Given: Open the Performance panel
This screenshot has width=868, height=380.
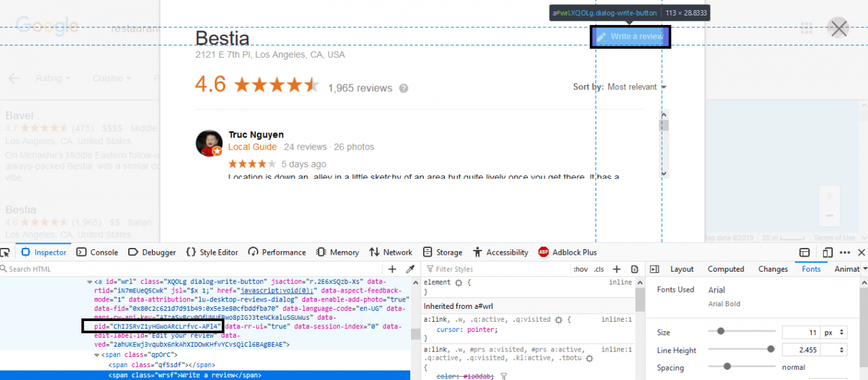Looking at the screenshot, I should pyautogui.click(x=277, y=252).
